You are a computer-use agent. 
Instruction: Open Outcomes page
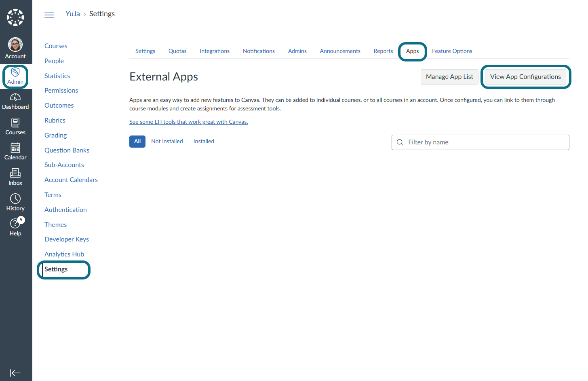(x=59, y=106)
